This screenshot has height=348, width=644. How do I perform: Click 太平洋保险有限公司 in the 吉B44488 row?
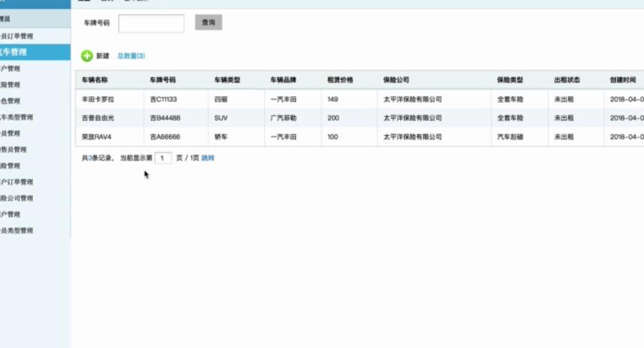coord(412,118)
